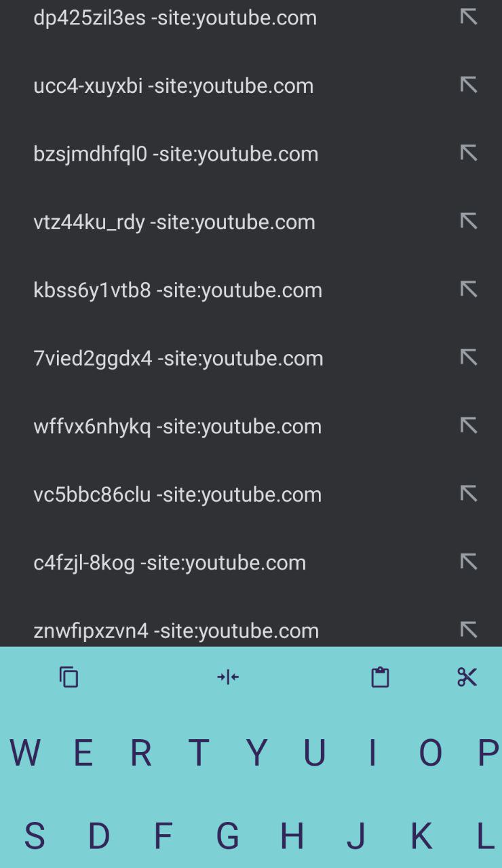502x868 pixels.
Task: Insert the ucc4-xuyxbi suggestion using its arrow
Action: pyautogui.click(x=469, y=85)
